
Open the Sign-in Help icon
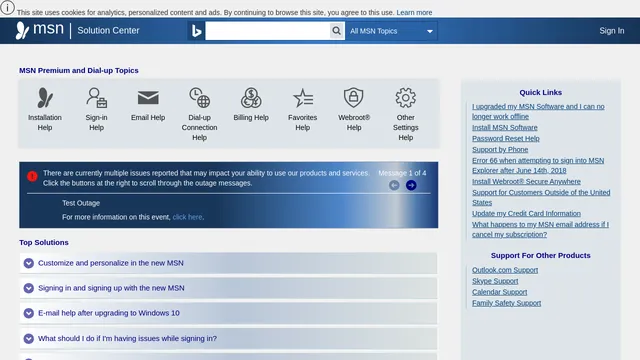pos(96,98)
